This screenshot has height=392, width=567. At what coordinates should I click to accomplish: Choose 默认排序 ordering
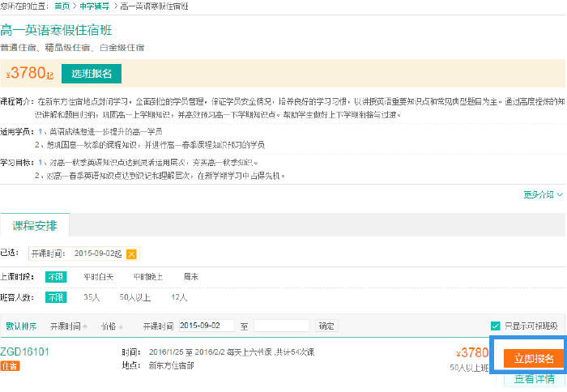coord(21,326)
